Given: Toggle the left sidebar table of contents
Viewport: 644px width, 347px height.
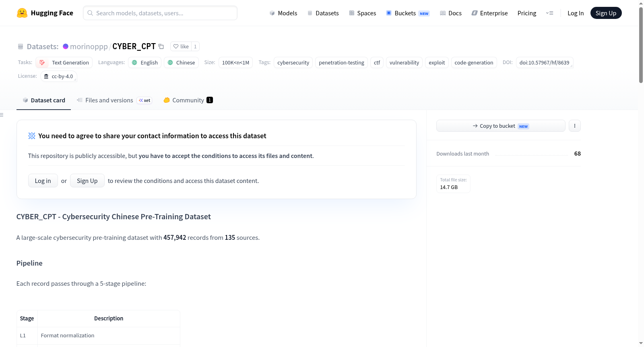Looking at the screenshot, I should tap(2, 115).
